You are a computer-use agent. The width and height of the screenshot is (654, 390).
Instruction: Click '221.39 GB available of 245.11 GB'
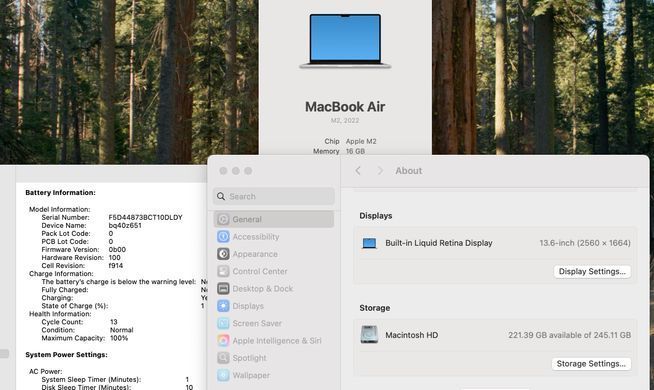click(x=569, y=335)
